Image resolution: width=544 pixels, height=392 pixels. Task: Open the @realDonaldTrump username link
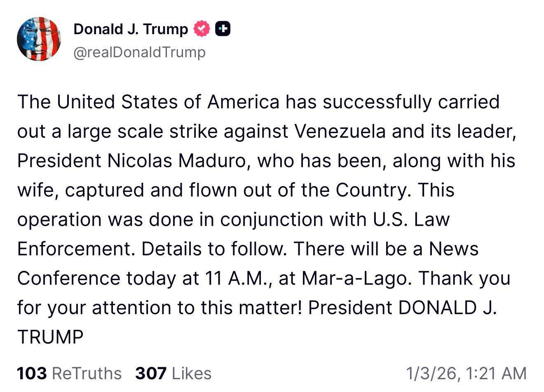pyautogui.click(x=140, y=52)
